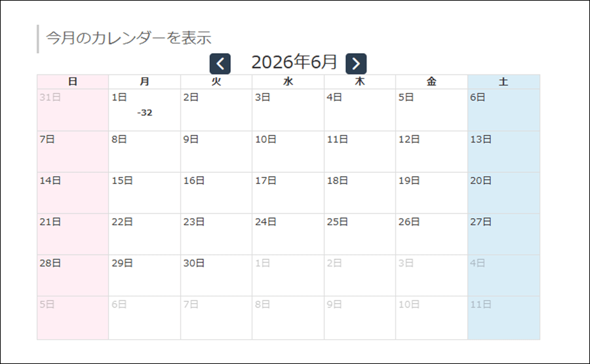Go to previous month with left arrow
The height and width of the screenshot is (364, 590).
(x=220, y=64)
